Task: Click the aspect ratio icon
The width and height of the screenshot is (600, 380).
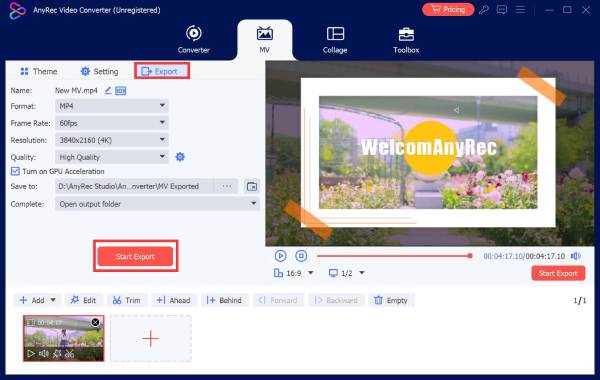Action: click(x=278, y=273)
